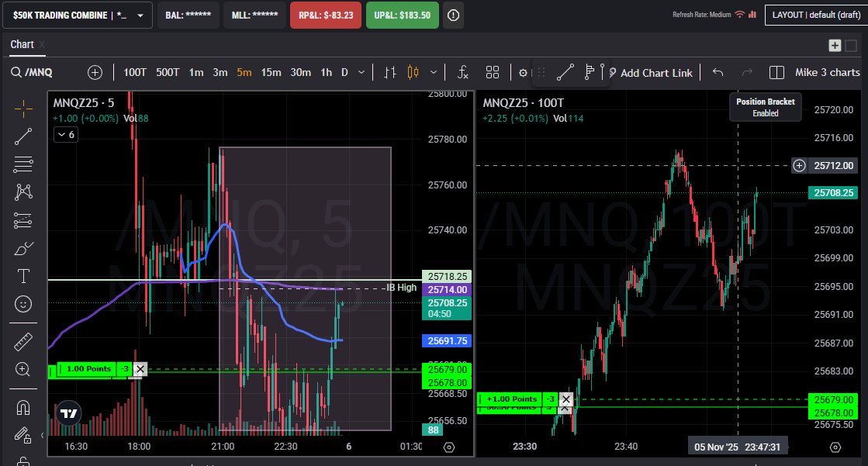Open right chart time axis settings gear
The width and height of the screenshot is (868, 466).
[835, 447]
